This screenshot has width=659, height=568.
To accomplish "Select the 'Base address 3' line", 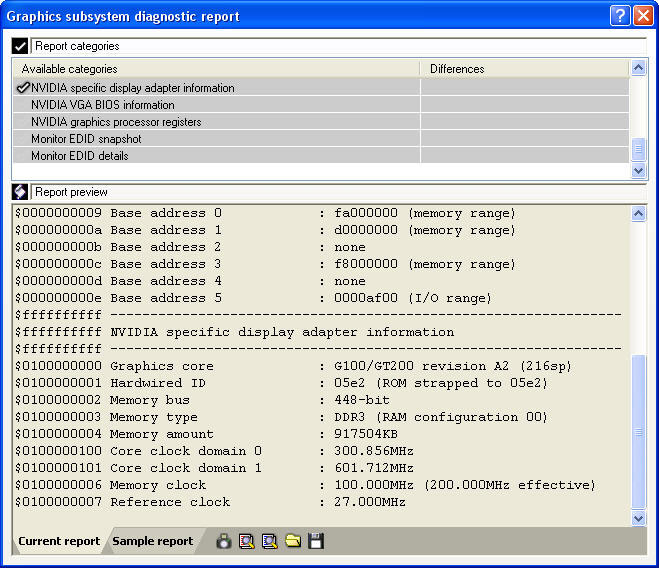I will [265, 264].
